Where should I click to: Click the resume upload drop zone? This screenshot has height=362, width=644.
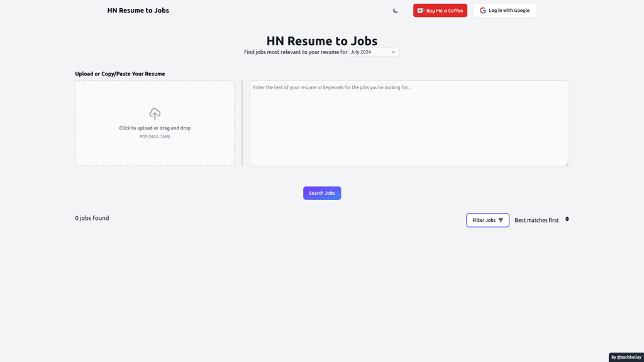coord(155,123)
